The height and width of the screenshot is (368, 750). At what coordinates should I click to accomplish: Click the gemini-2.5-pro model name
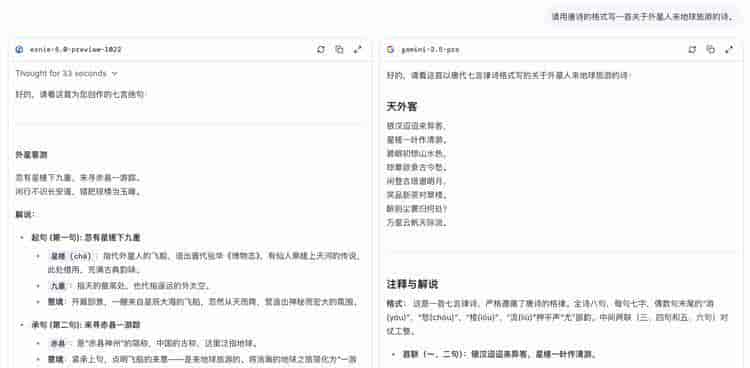pos(430,49)
